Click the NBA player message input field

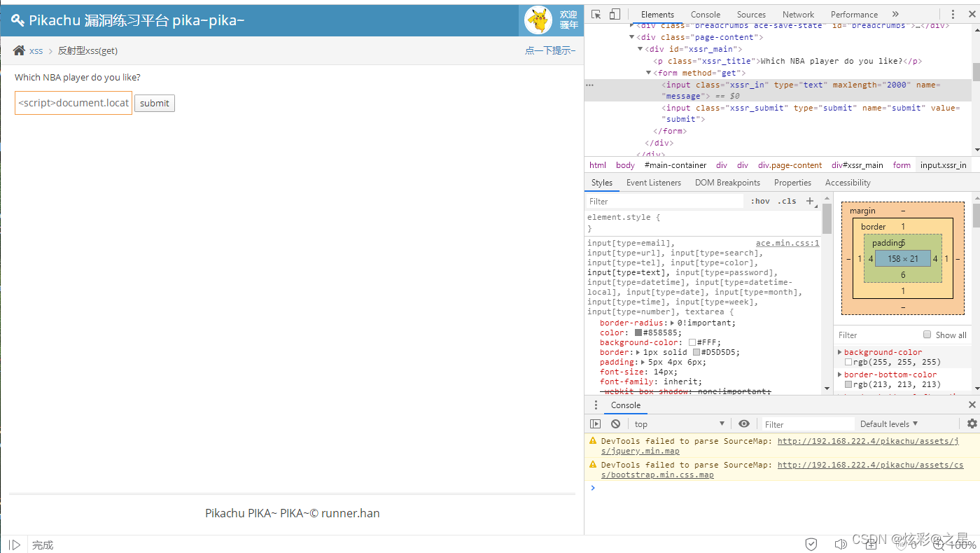[x=73, y=103]
